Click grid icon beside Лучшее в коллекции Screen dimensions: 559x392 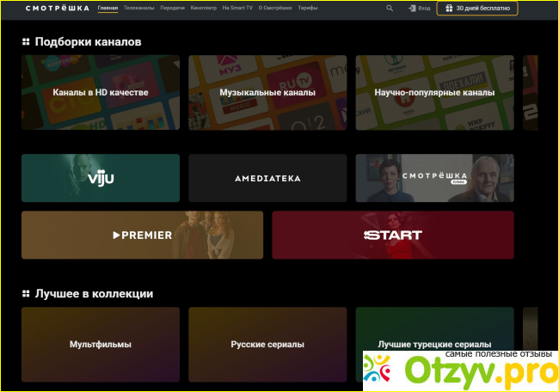pyautogui.click(x=26, y=293)
